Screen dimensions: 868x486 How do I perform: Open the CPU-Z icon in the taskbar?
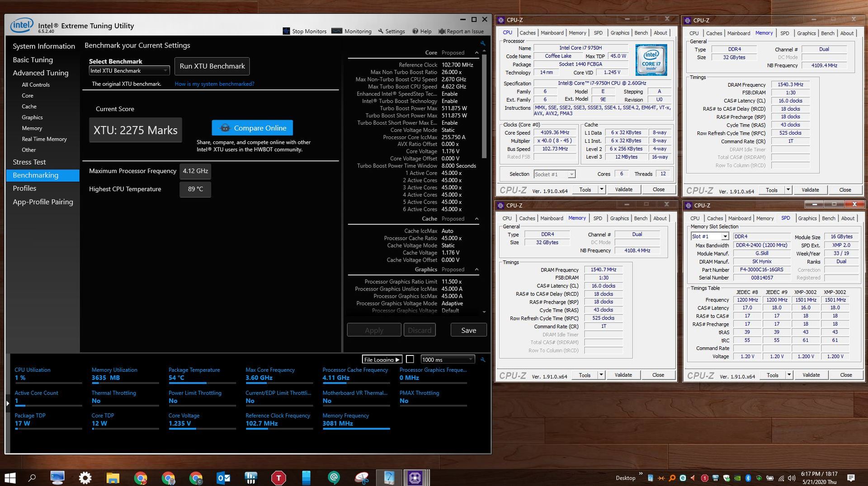(x=415, y=477)
